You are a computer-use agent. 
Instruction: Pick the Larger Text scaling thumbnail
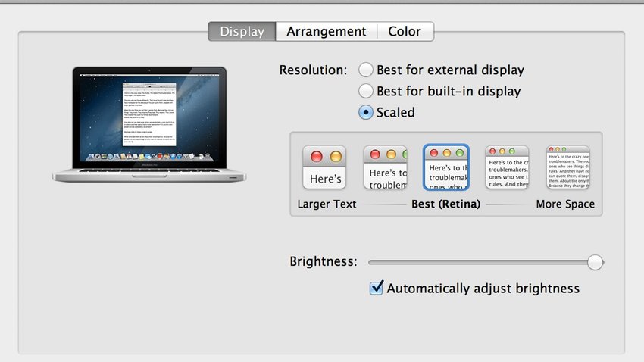(x=324, y=167)
